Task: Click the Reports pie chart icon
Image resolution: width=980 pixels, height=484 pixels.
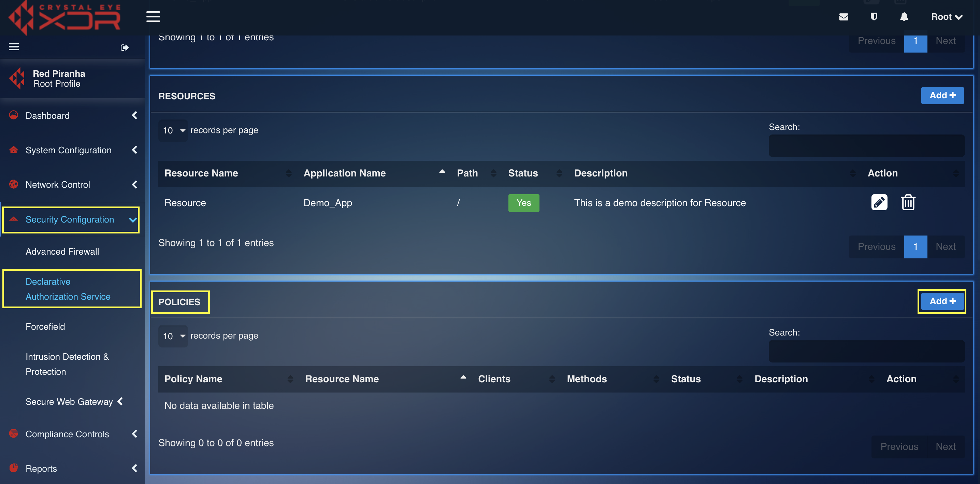Action: (x=13, y=468)
